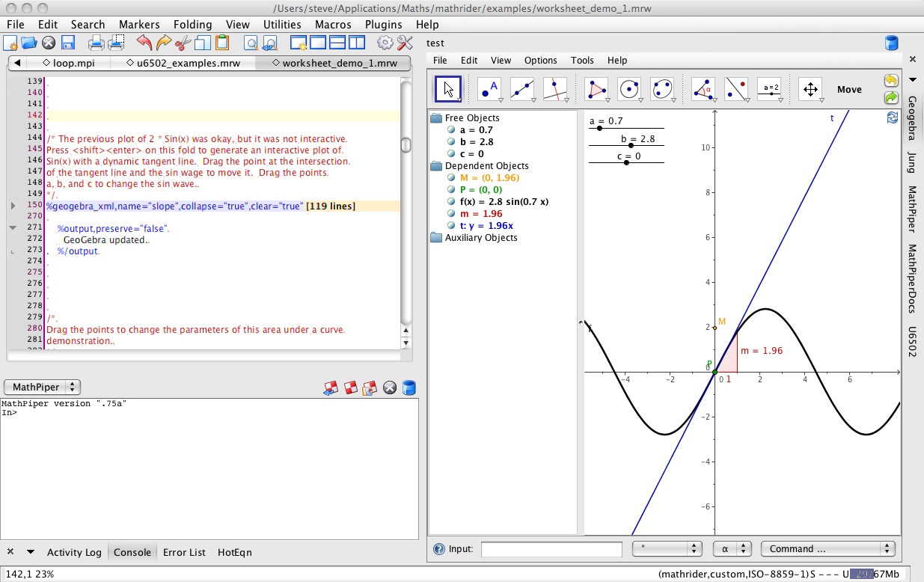Toggle visibility bullet for f(x) = 2.8 sin(0.7 x)
Screen dimensions: 924x582
coord(451,202)
